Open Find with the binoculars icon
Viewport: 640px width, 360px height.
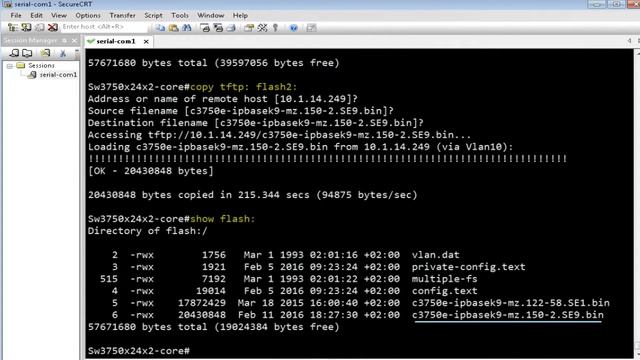coord(187,27)
